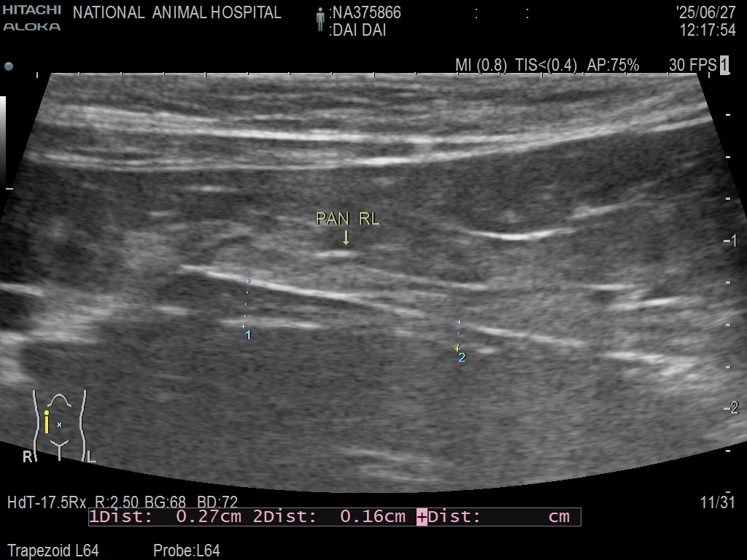The width and height of the screenshot is (747, 560).
Task: Click the highlighted plus Dist marker
Action: click(x=422, y=517)
